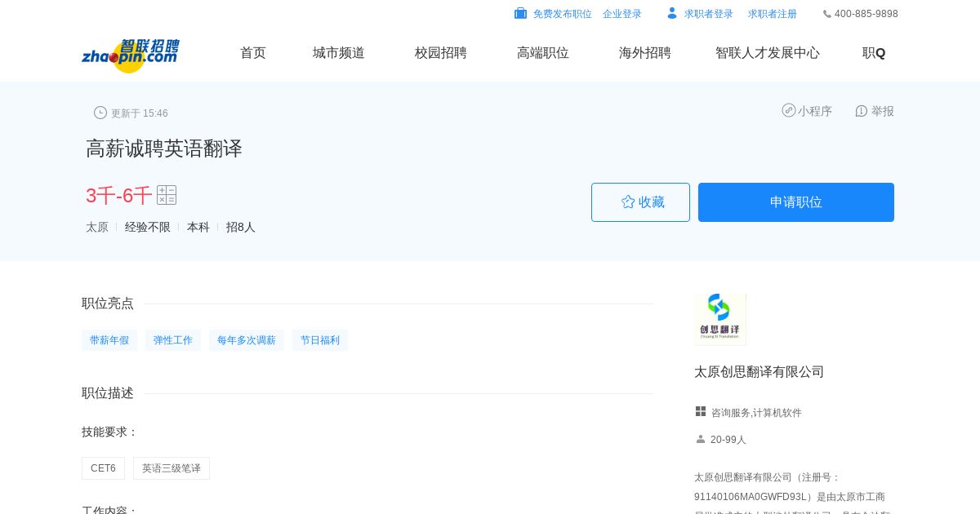This screenshot has height=514, width=980.
Task: Click the 每年多次调薪 highlight tag
Action: pyautogui.click(x=247, y=340)
